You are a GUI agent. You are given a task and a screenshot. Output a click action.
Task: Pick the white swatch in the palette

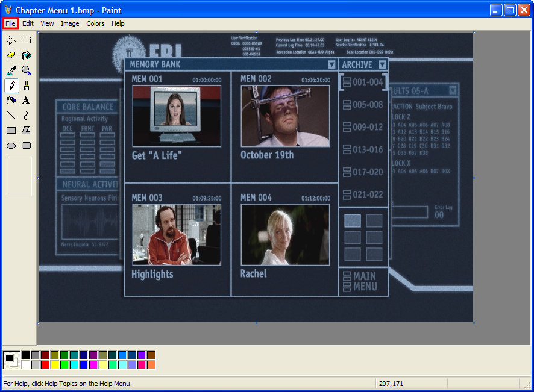coord(25,365)
